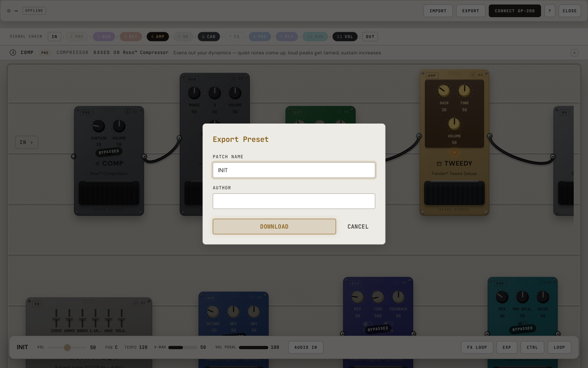Select the 4 AMP chip in signal chain
The height and width of the screenshot is (368, 588).
(x=158, y=37)
